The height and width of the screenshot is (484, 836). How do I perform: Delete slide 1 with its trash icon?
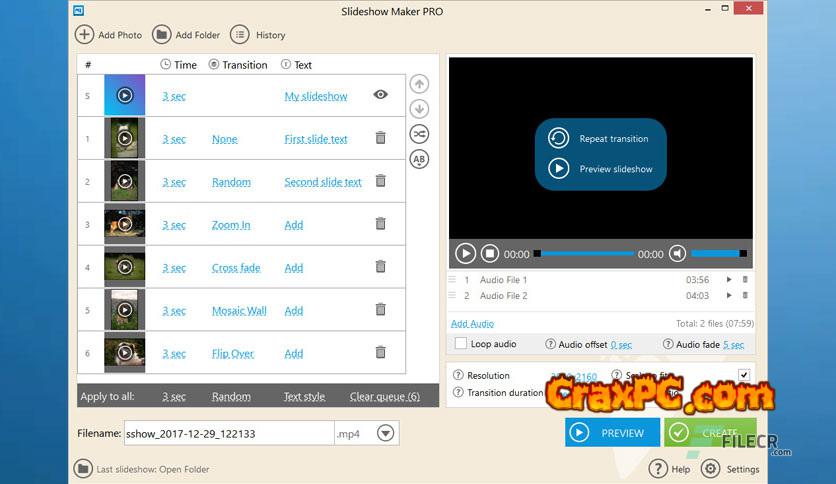(x=381, y=138)
